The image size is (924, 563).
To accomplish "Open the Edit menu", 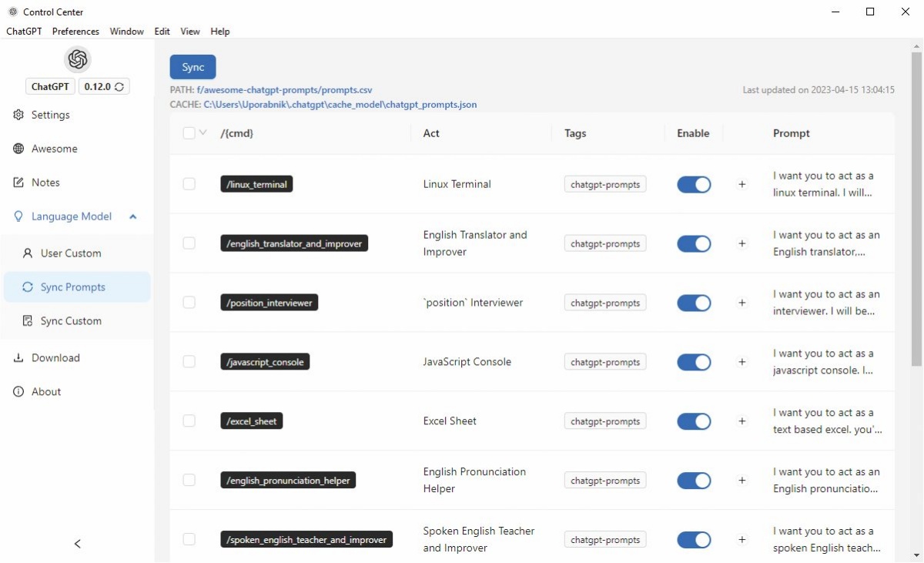I will 162,32.
